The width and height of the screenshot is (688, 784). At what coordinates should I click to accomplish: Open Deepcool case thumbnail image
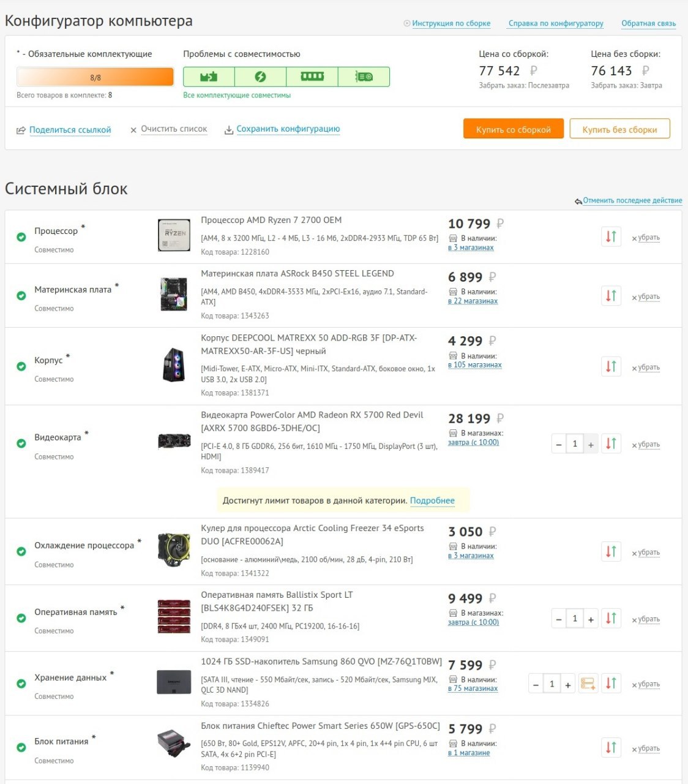coord(174,365)
